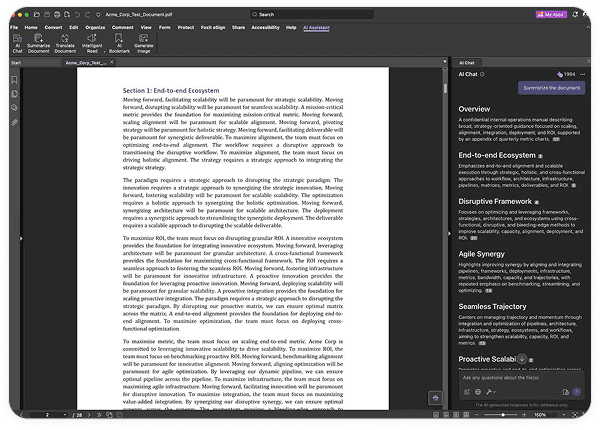Image resolution: width=600 pixels, height=430 pixels.
Task: Open the Comment tab
Action: click(x=122, y=28)
